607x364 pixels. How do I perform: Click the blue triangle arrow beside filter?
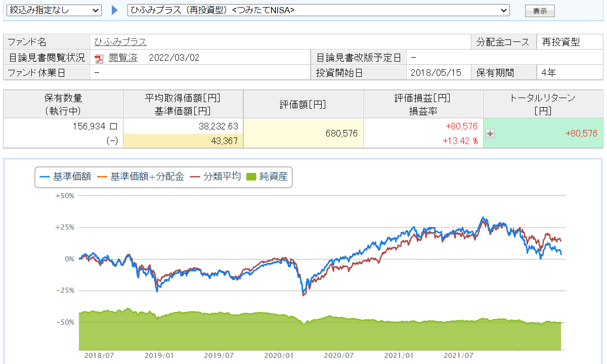coord(115,10)
